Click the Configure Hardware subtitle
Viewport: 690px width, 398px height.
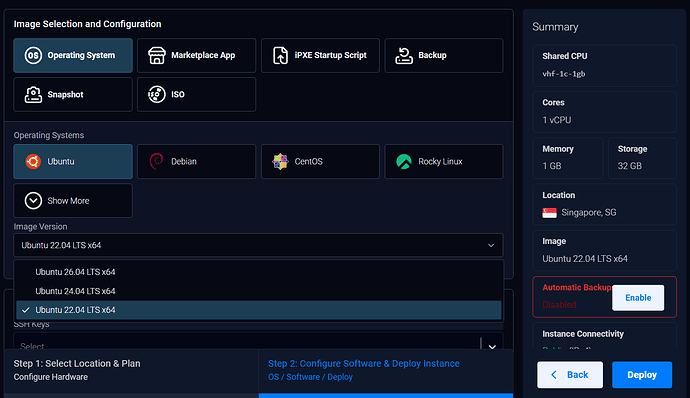(51, 377)
